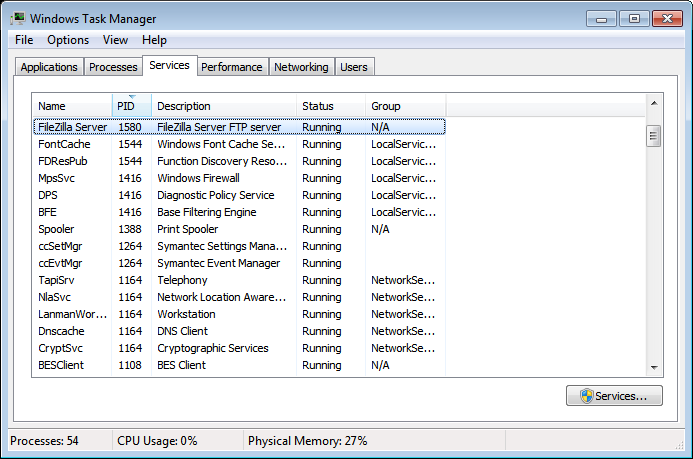Open the File menu

click(x=24, y=40)
